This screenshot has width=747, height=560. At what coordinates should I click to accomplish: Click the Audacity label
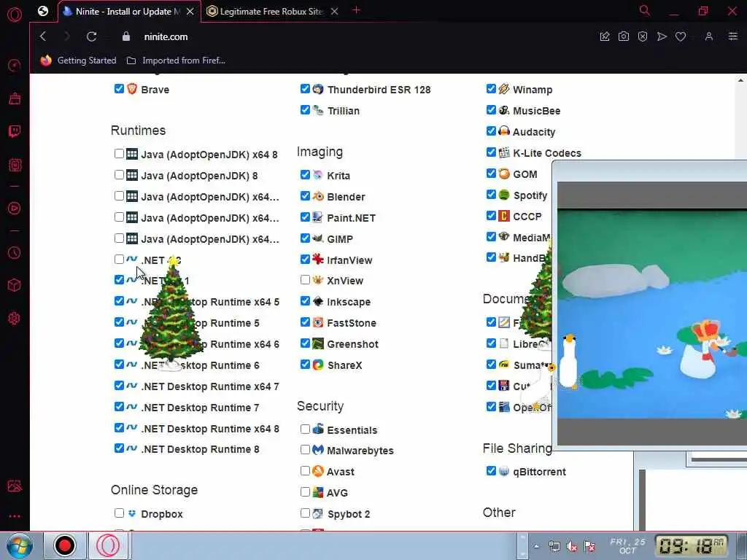click(x=534, y=132)
